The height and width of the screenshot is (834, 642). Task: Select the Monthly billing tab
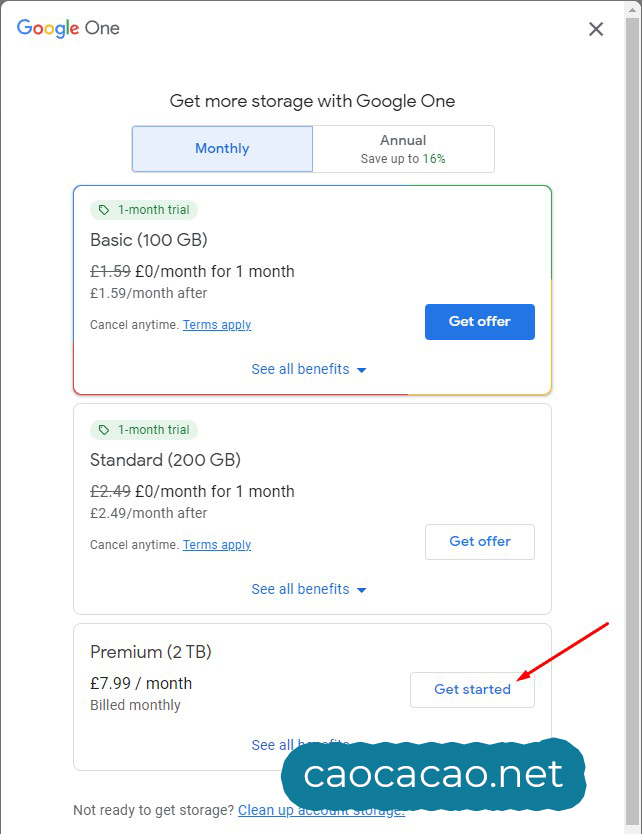click(222, 149)
